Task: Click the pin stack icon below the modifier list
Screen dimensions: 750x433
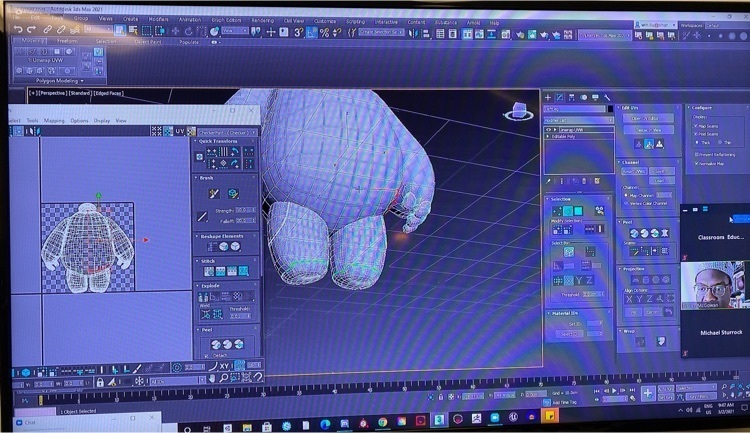Action: pos(549,181)
